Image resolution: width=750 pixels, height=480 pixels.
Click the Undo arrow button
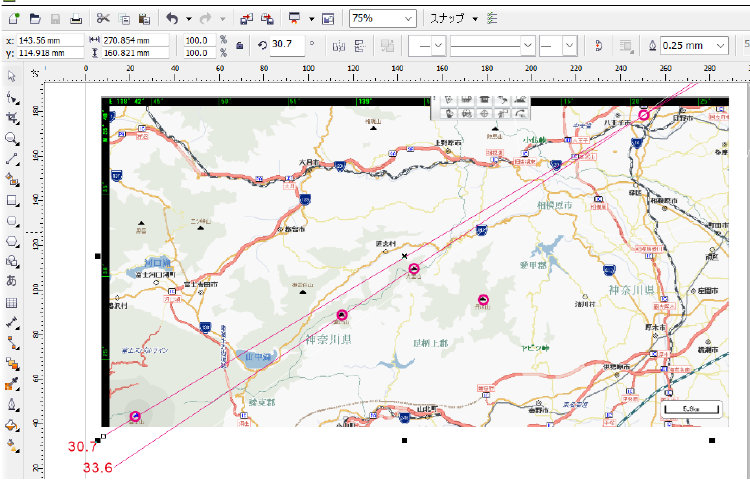(171, 18)
